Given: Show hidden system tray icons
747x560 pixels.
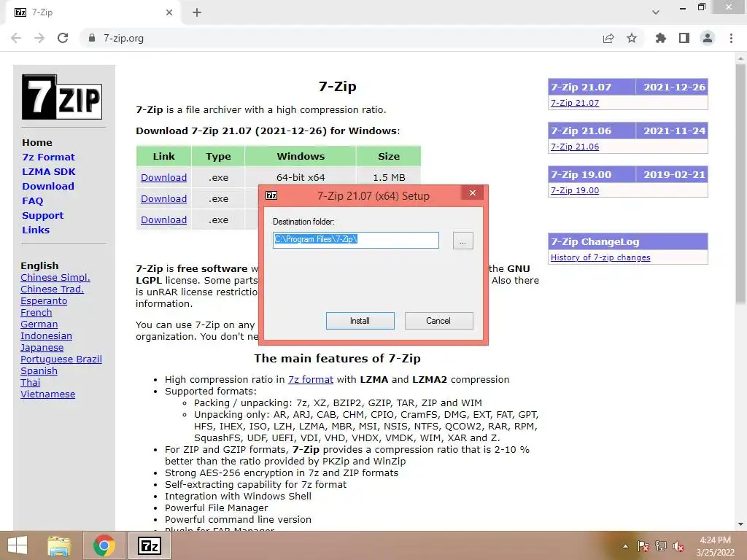Looking at the screenshot, I should 625,546.
